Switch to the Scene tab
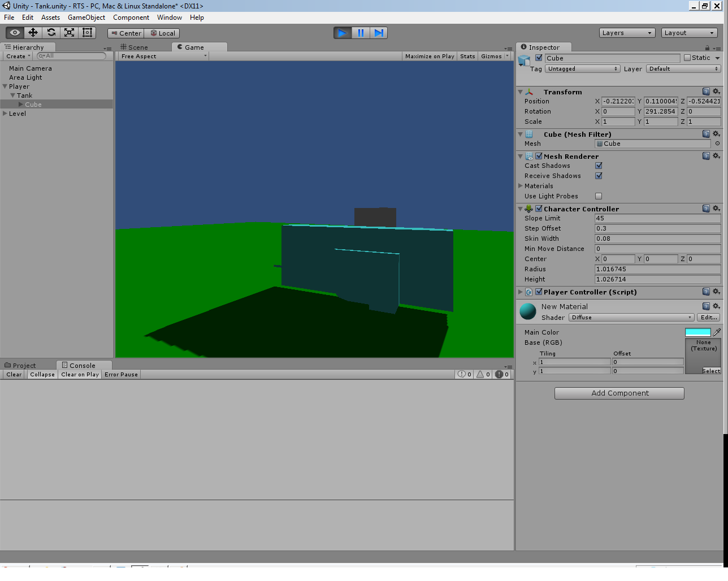728x581 pixels. 135,47
